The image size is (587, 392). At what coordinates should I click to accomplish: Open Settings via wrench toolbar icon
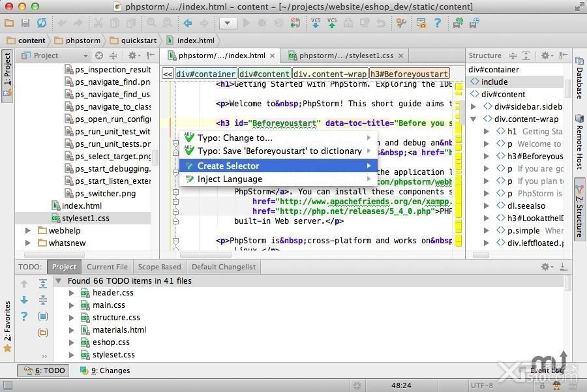pyautogui.click(x=401, y=23)
